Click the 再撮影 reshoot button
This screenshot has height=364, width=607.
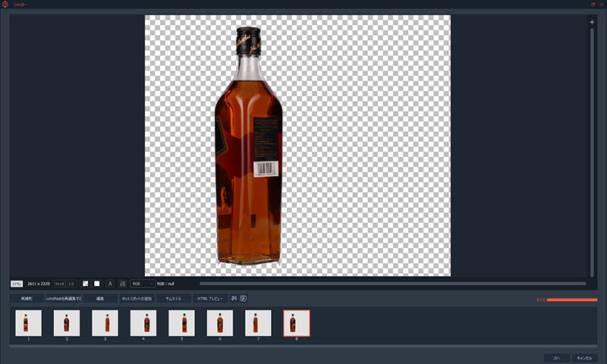[27, 299]
